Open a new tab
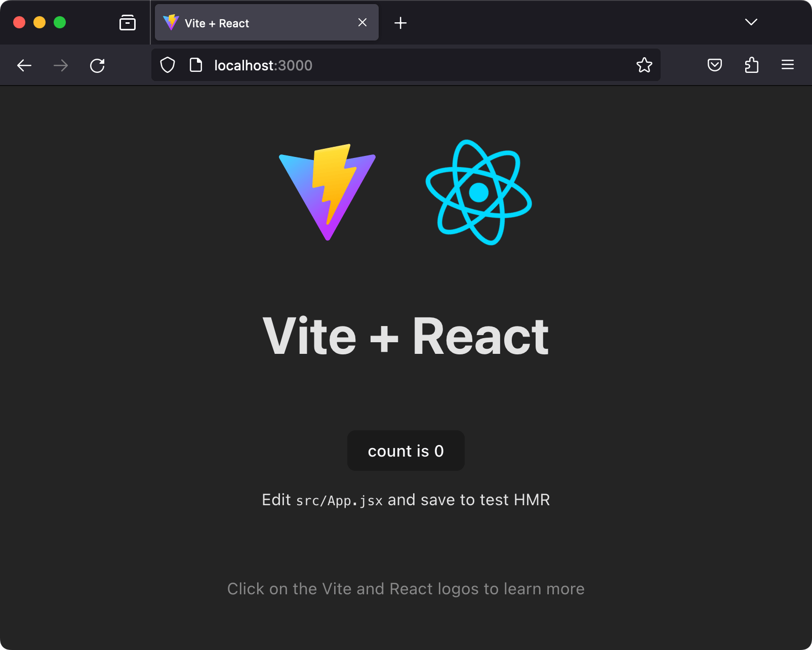This screenshot has height=650, width=812. 400,23
